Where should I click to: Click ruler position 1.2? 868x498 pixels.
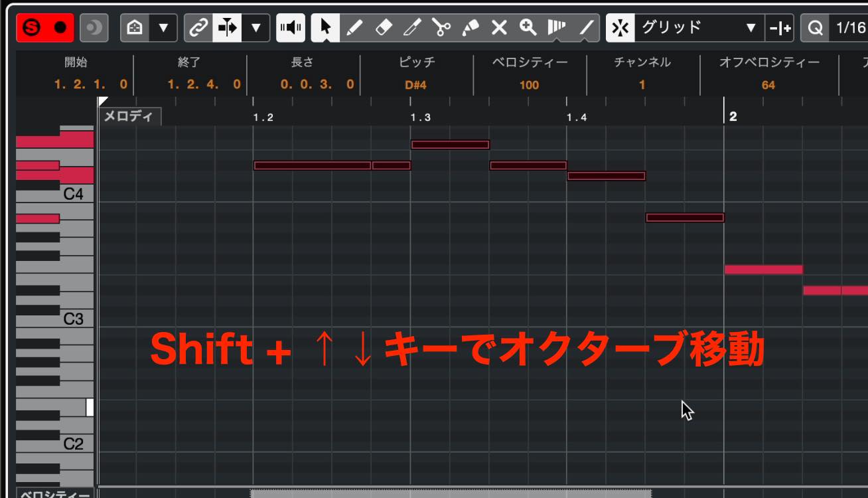(263, 118)
